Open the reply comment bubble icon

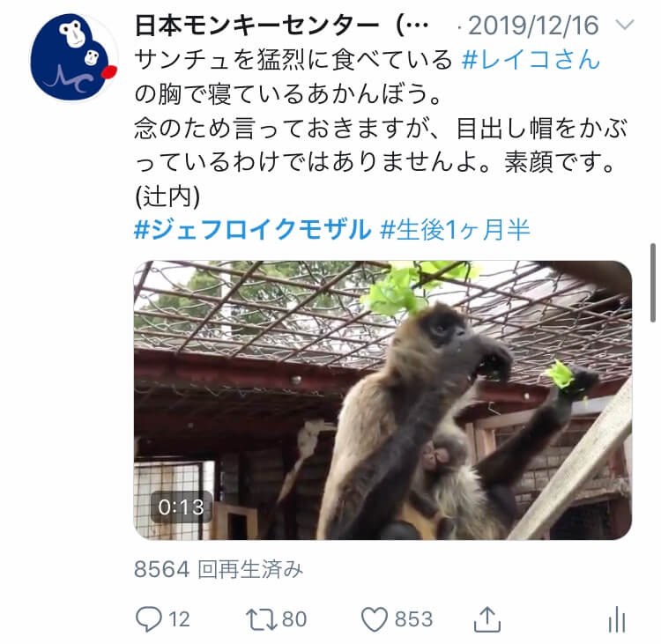148,618
